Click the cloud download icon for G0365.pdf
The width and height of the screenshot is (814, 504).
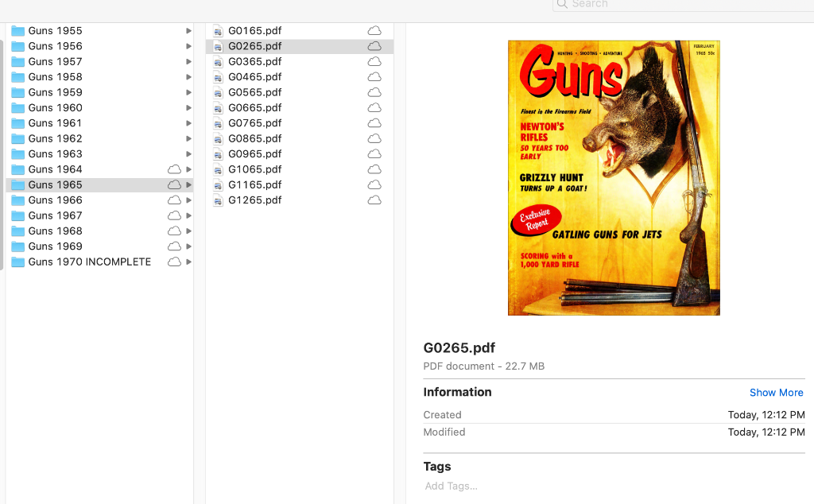374,62
